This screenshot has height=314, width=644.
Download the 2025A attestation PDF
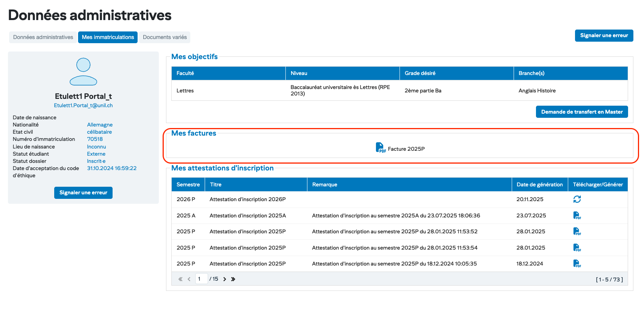click(577, 216)
